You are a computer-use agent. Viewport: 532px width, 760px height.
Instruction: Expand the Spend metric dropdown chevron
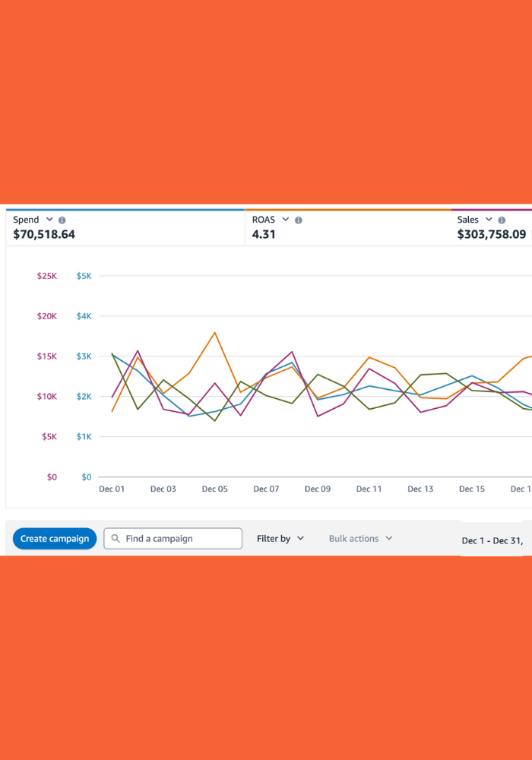click(50, 220)
